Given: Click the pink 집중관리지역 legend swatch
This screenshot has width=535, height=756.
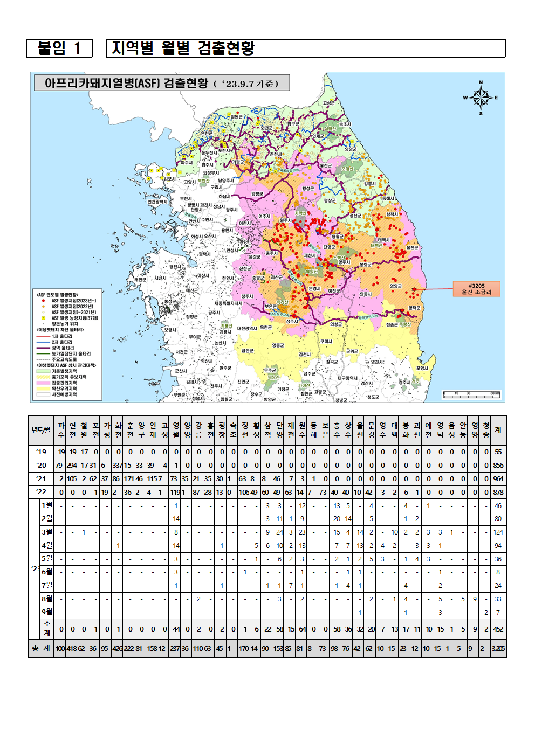Looking at the screenshot, I should tap(43, 383).
